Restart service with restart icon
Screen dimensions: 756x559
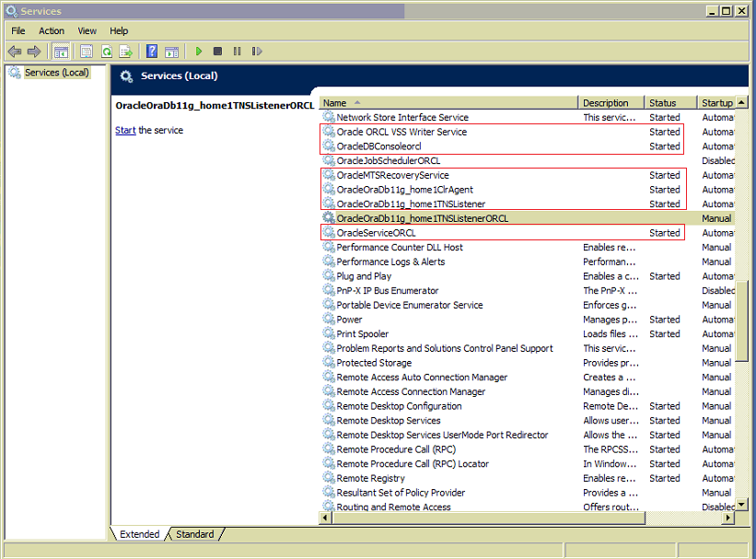point(257,52)
